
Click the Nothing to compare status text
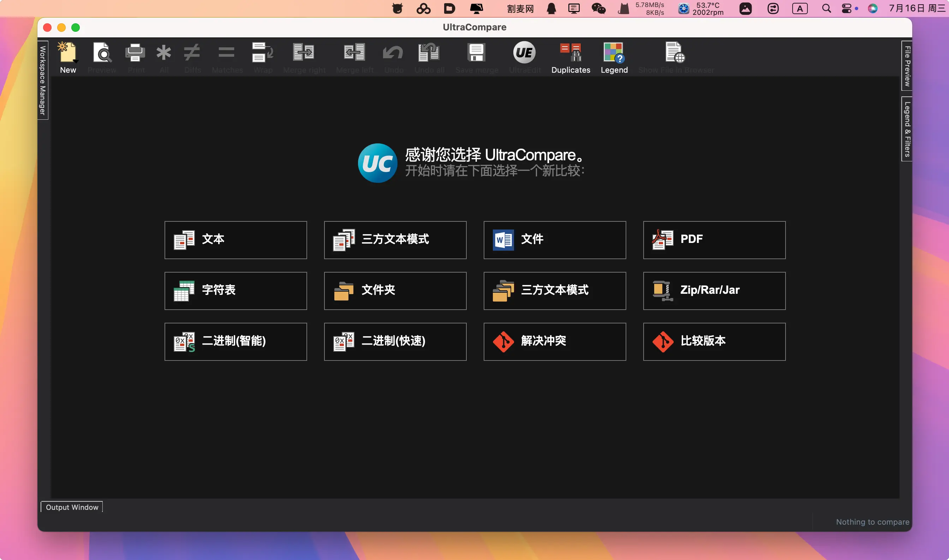point(872,522)
